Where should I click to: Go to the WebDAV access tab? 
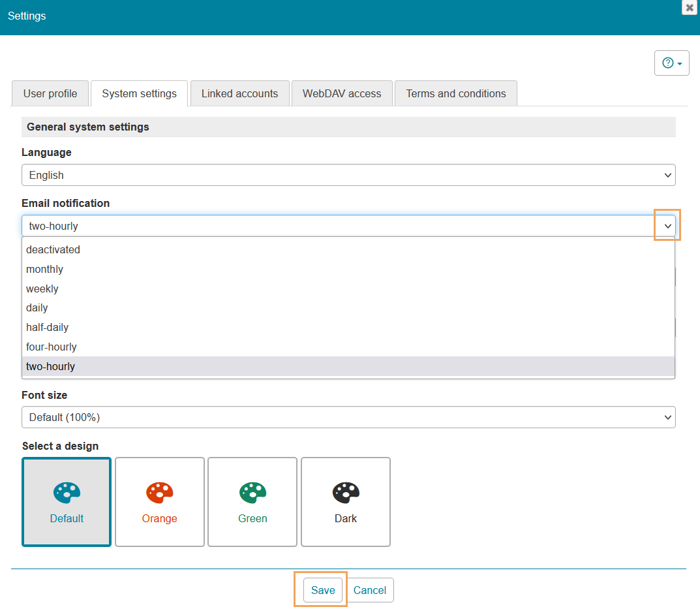[342, 93]
